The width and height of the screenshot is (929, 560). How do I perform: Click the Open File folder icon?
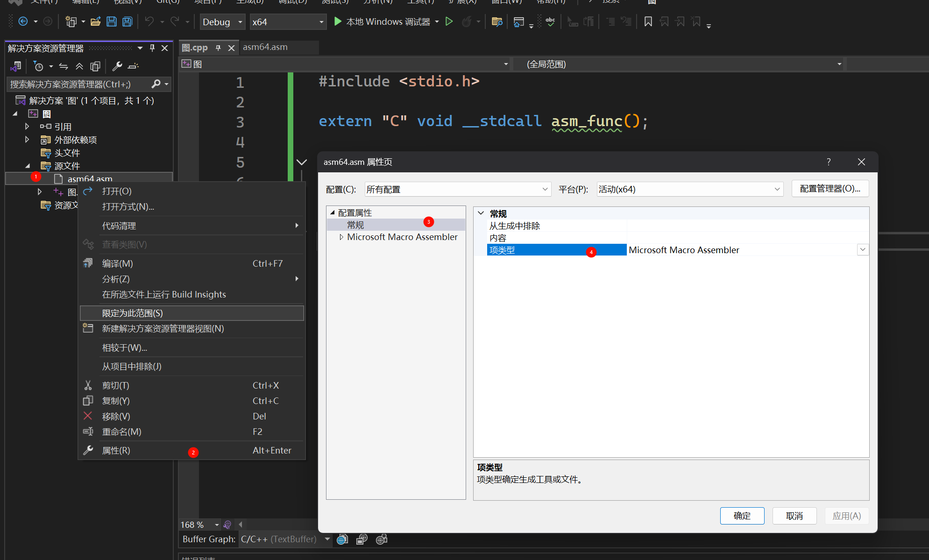click(x=96, y=21)
